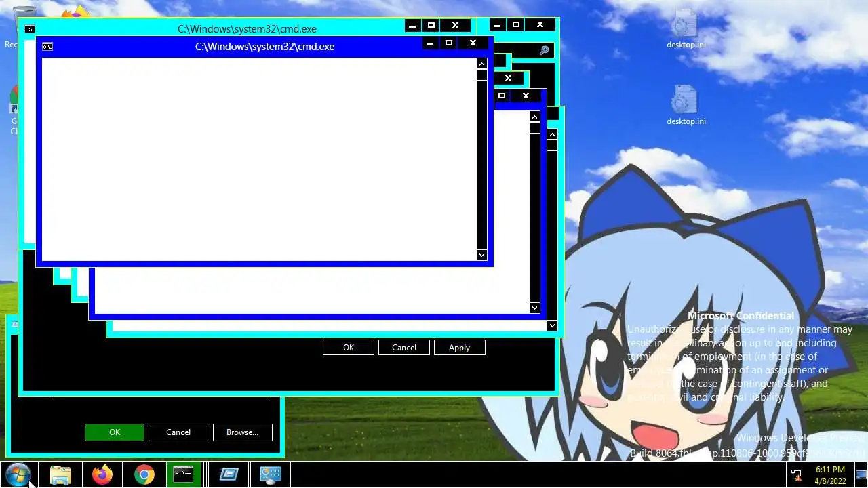
Task: Close the second blue window behind the front cmd
Action: [526, 96]
